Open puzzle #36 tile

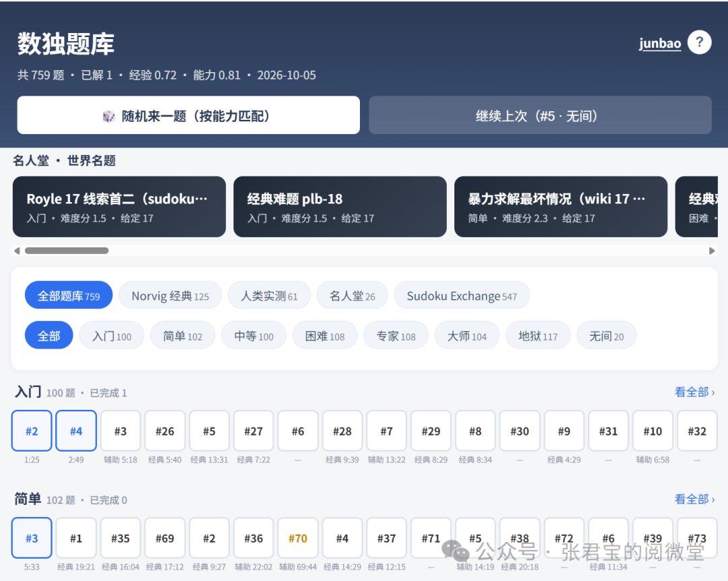click(253, 538)
